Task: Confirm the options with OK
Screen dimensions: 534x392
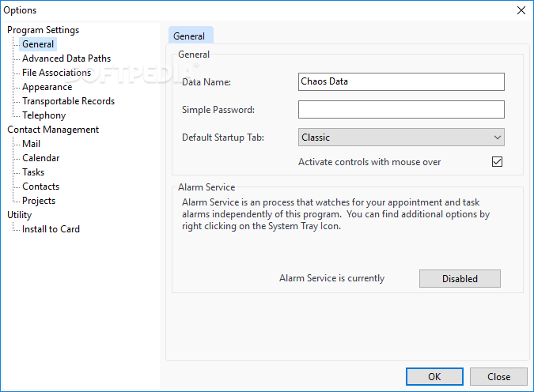Action: pyautogui.click(x=434, y=376)
